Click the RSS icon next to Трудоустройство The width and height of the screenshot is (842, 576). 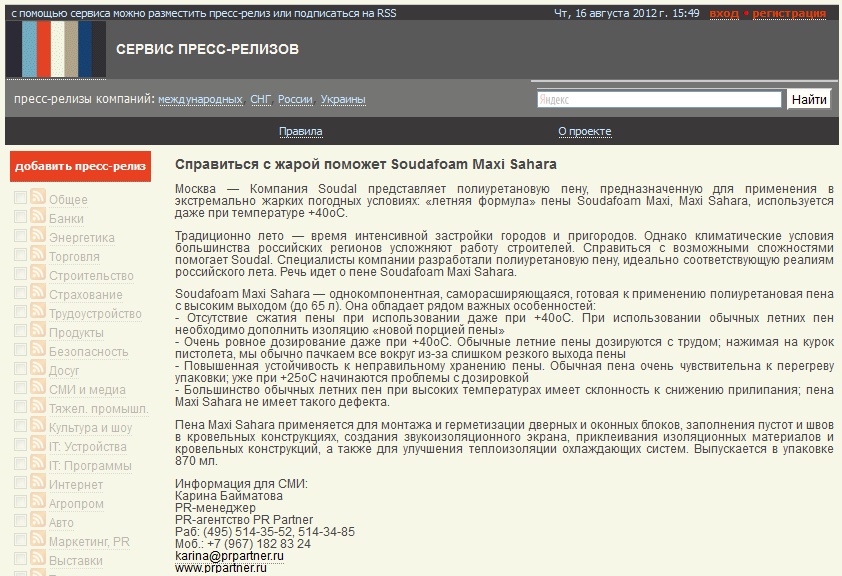tap(38, 311)
